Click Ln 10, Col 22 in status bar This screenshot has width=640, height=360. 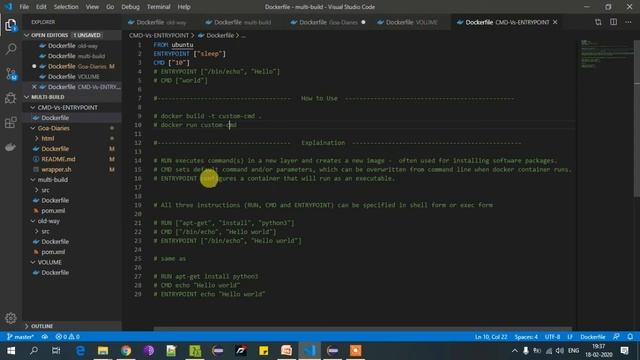(491, 337)
